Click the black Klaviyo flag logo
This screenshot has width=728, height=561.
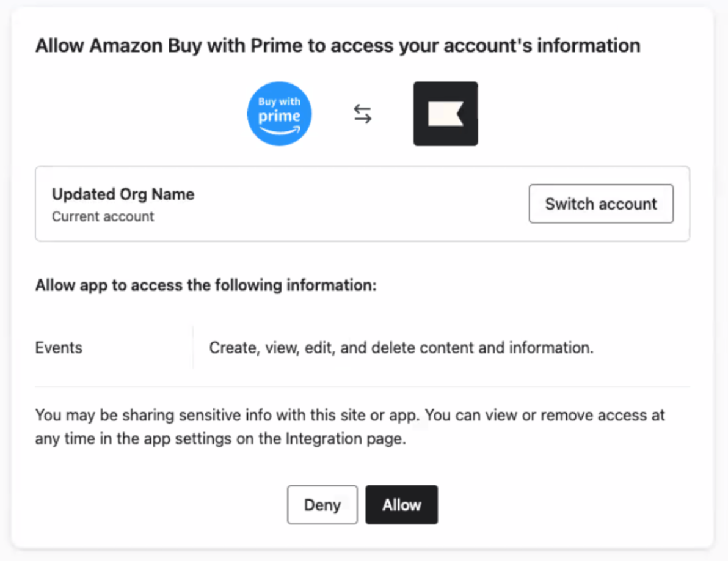[445, 114]
